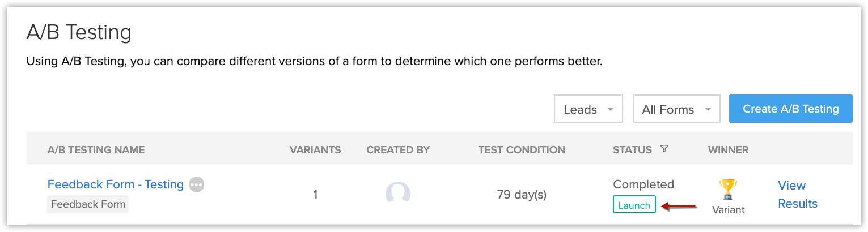This screenshot has height=232, width=868.
Task: Click the View Results link
Action: point(797,194)
